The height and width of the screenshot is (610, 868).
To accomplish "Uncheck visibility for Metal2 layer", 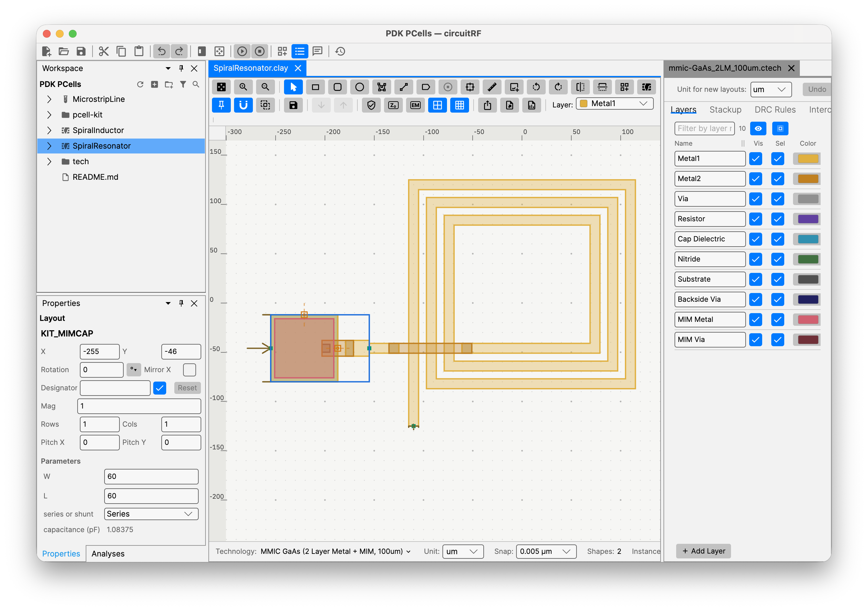I will point(756,179).
